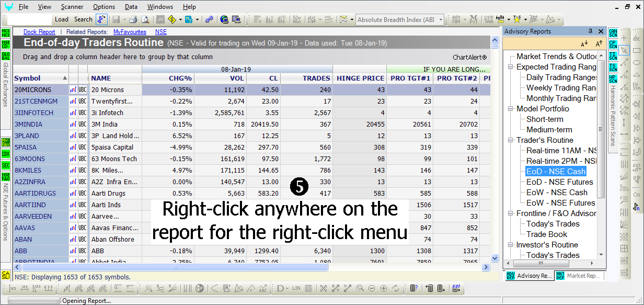Screen dimensions: 644x305
Task: Sort by the CHG% column header
Action: pos(168,78)
